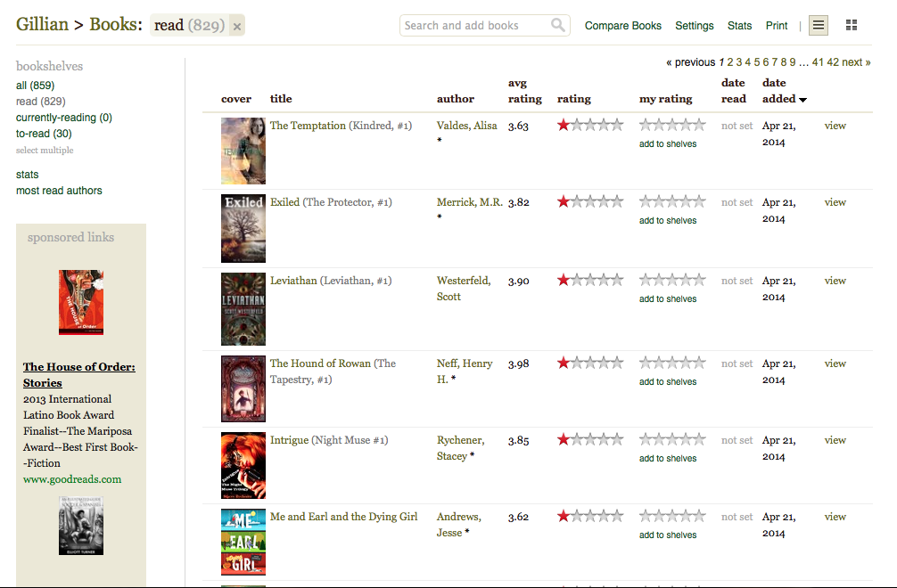Click the search magnifier icon
897x588 pixels.
coord(558,25)
